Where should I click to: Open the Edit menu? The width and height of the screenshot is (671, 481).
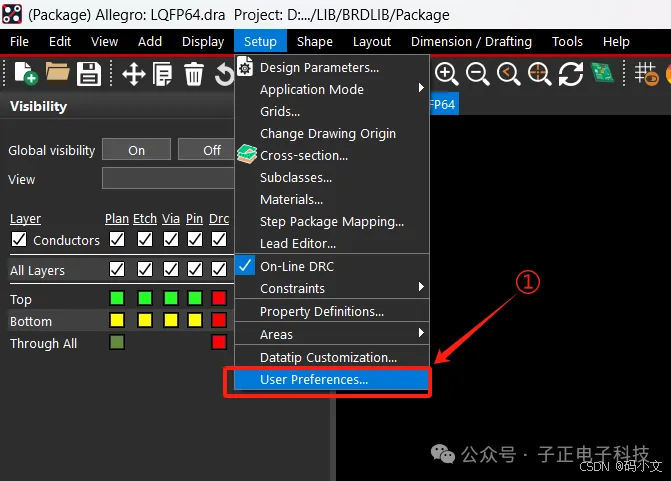tap(60, 42)
